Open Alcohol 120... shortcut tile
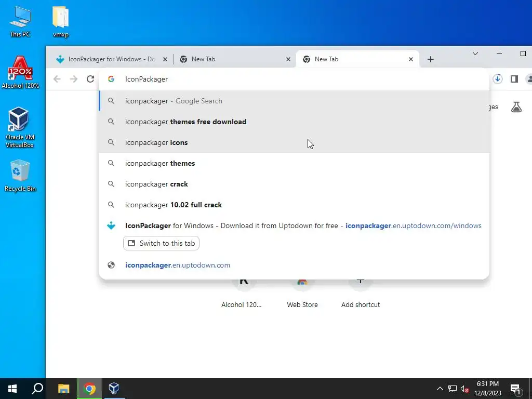532x399 pixels. [x=242, y=294]
